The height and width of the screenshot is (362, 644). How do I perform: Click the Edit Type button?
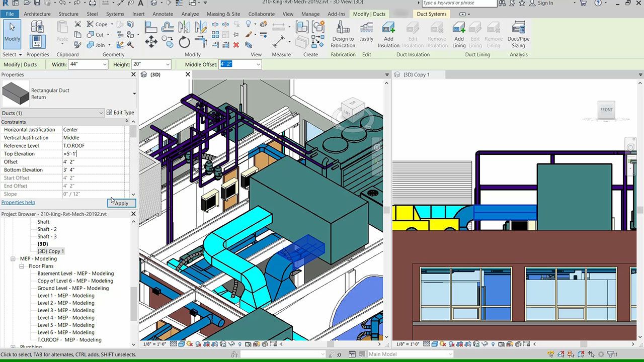[120, 113]
